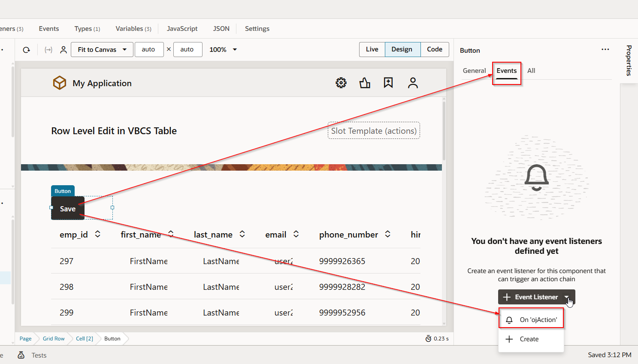Open the Button panel three-dot menu
This screenshot has width=638, height=364.
(605, 50)
